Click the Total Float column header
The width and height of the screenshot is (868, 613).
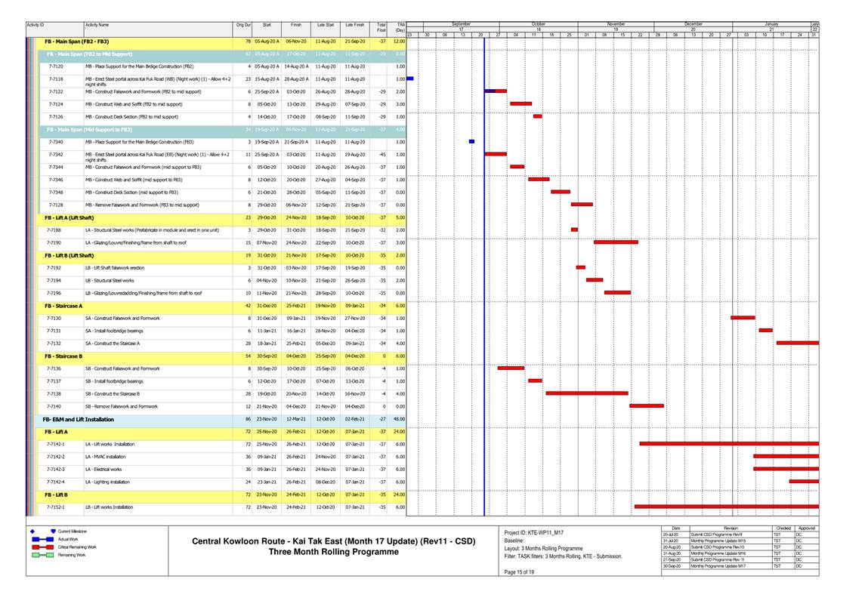pyautogui.click(x=381, y=28)
